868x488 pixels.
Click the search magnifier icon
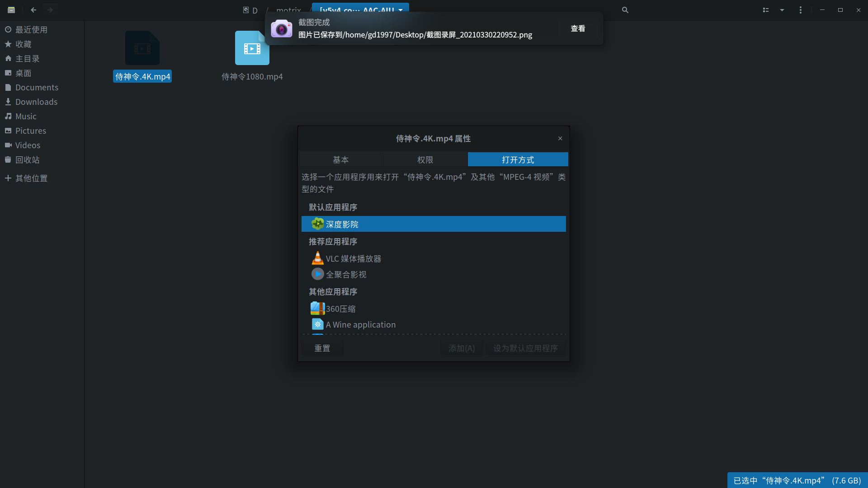(625, 10)
